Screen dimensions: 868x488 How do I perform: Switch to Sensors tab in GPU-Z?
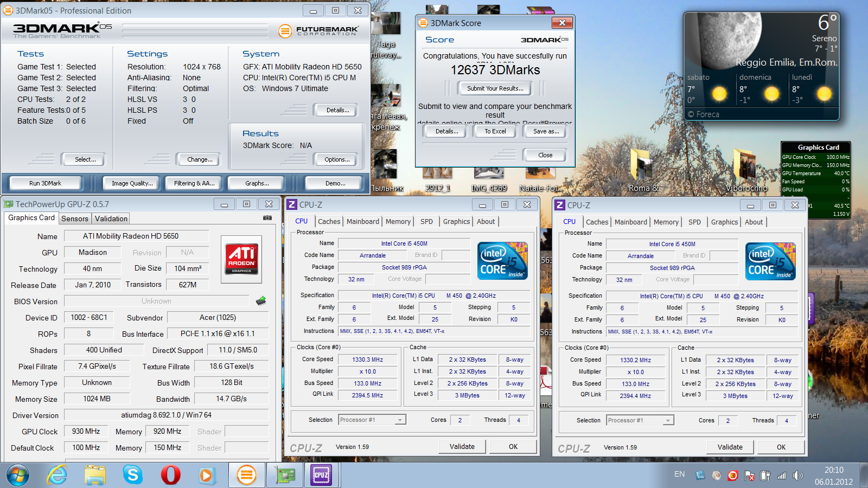(x=75, y=219)
